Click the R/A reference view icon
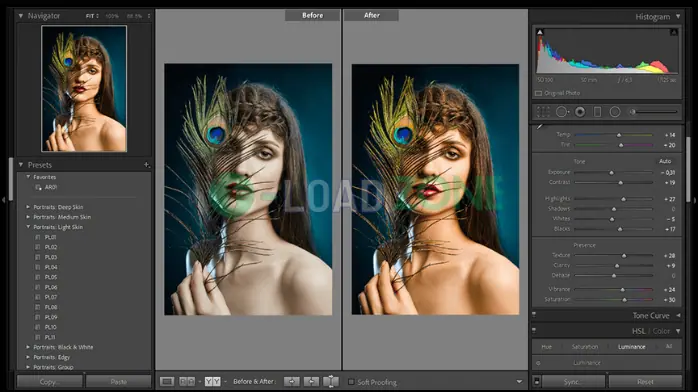Screen dimensions: 698x392 click(187, 381)
